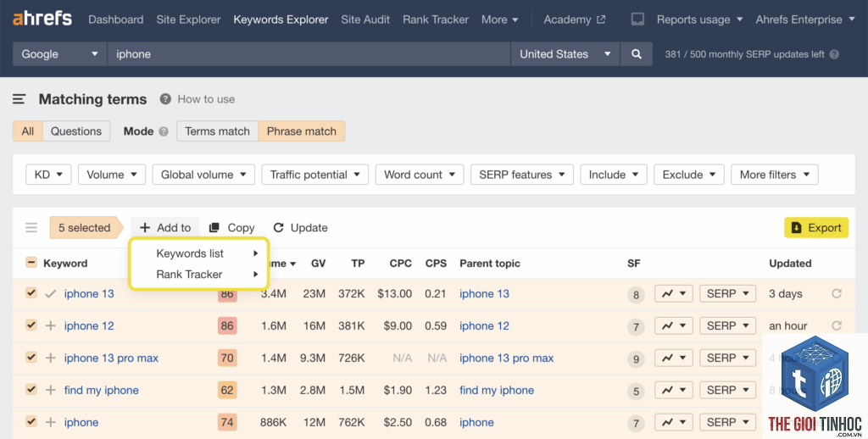Toggle the Matching terms sidebar hamburger

(x=19, y=99)
